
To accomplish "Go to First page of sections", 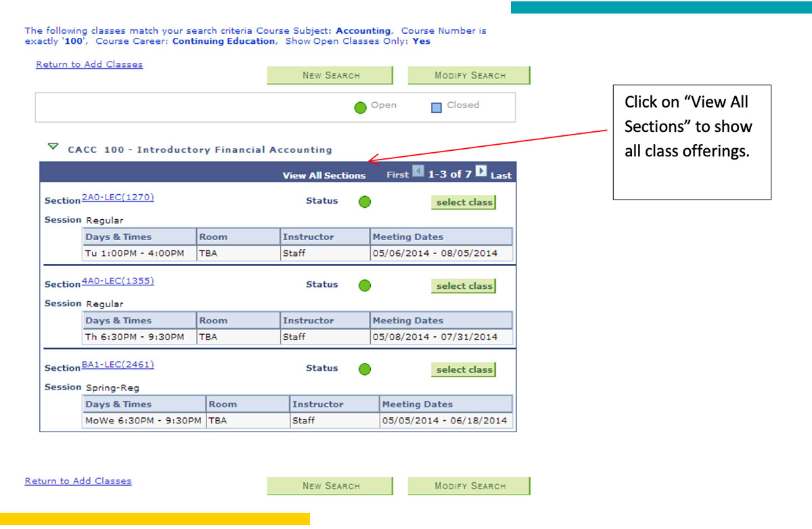I will click(x=397, y=175).
